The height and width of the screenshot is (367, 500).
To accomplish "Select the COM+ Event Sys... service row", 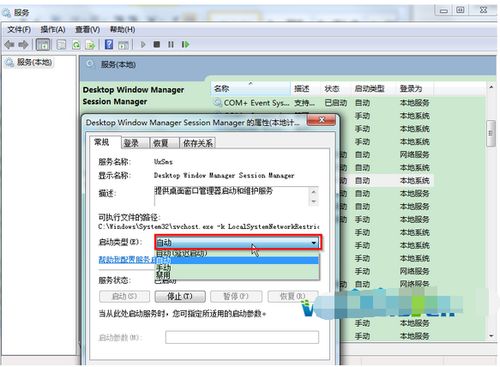I will tap(323, 103).
